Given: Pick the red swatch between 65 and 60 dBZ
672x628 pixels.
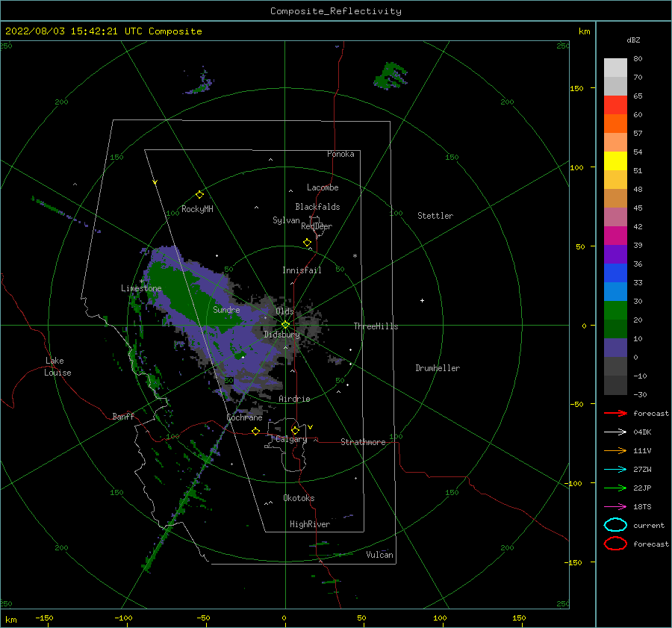Looking at the screenshot, I should (615, 105).
